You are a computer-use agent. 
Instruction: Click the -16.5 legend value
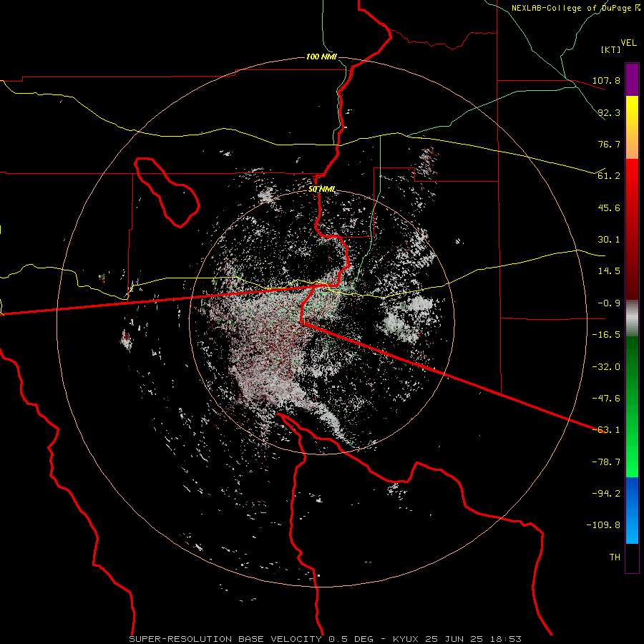[606, 335]
